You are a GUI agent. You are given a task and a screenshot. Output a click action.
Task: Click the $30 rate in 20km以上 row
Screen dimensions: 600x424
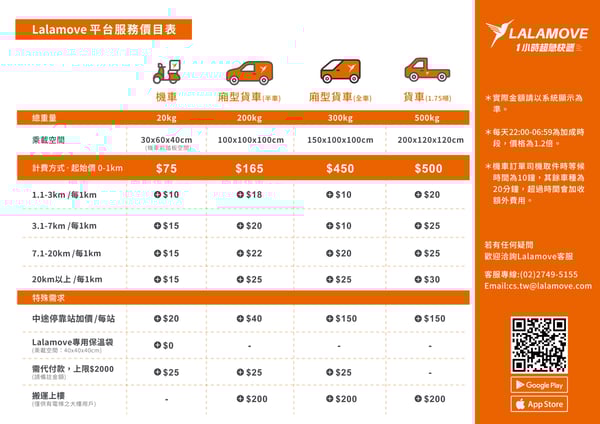tap(427, 279)
